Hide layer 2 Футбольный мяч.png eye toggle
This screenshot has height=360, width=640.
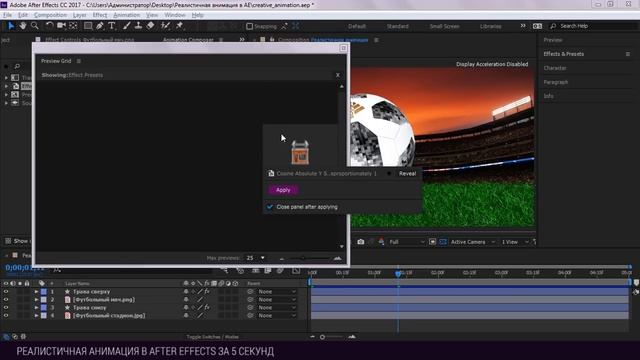coord(6,300)
